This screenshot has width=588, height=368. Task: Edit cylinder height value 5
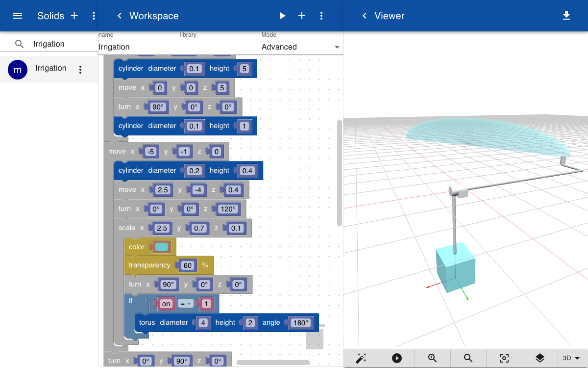[x=244, y=69]
